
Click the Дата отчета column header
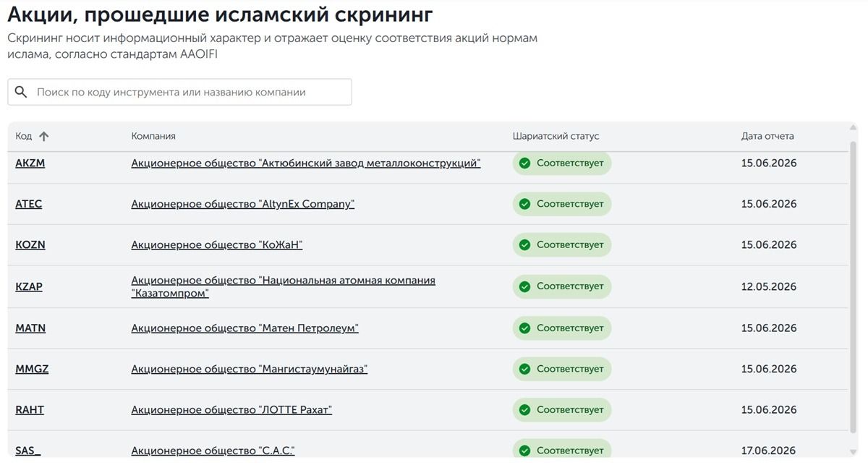tap(767, 136)
